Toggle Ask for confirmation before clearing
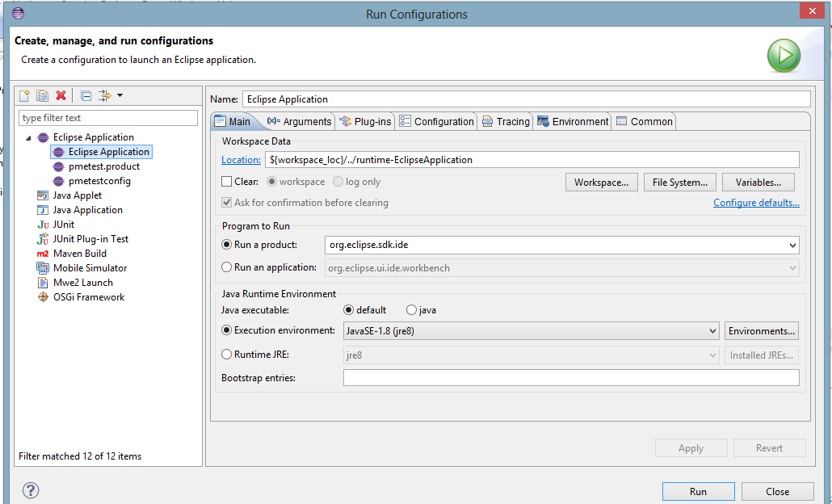Screen dimensions: 832x504 pos(226,203)
